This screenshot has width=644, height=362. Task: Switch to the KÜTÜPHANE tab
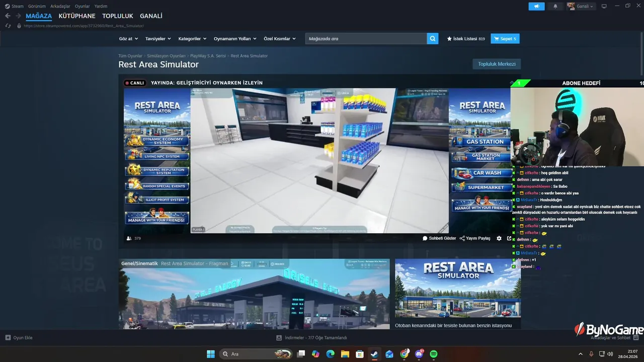[x=77, y=16]
